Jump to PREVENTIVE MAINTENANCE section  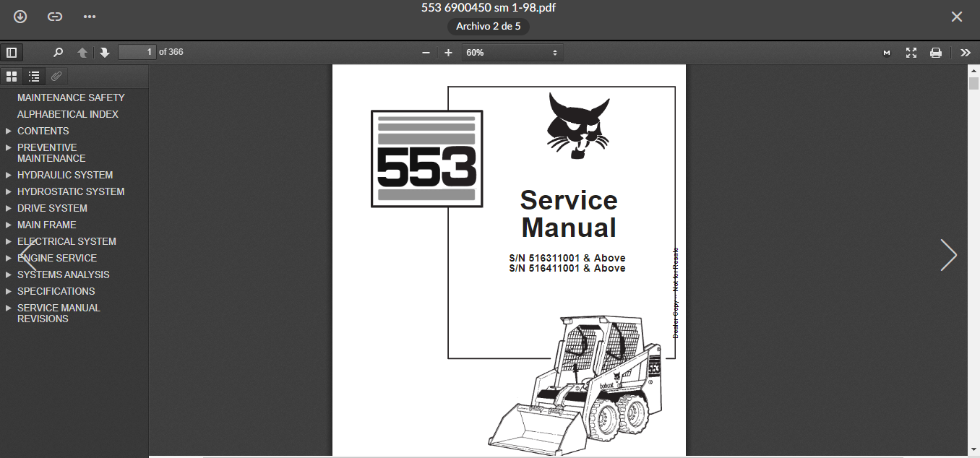[51, 153]
